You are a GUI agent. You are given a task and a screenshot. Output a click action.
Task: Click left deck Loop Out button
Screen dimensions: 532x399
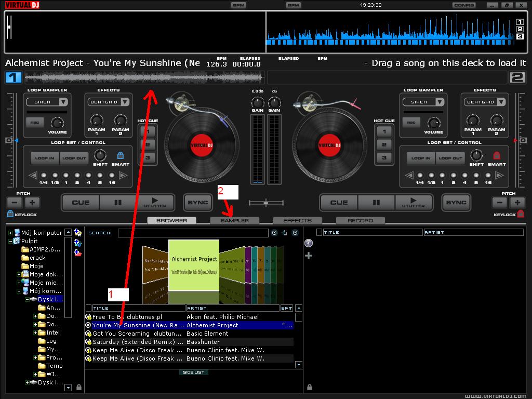[x=74, y=158]
